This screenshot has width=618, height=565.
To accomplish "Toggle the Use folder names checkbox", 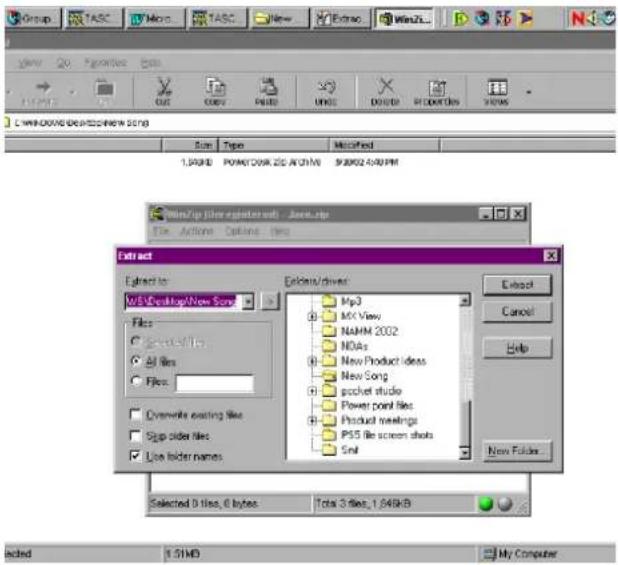I will pos(136,456).
